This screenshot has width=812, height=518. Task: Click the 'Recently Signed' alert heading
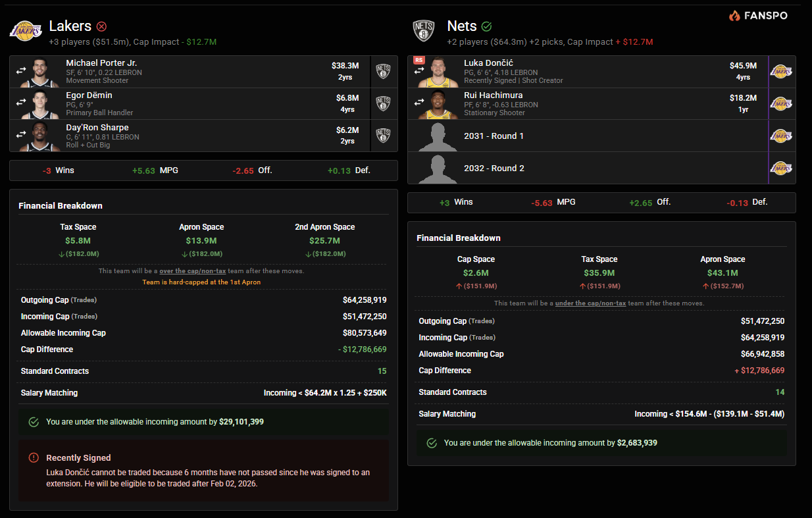pyautogui.click(x=78, y=458)
